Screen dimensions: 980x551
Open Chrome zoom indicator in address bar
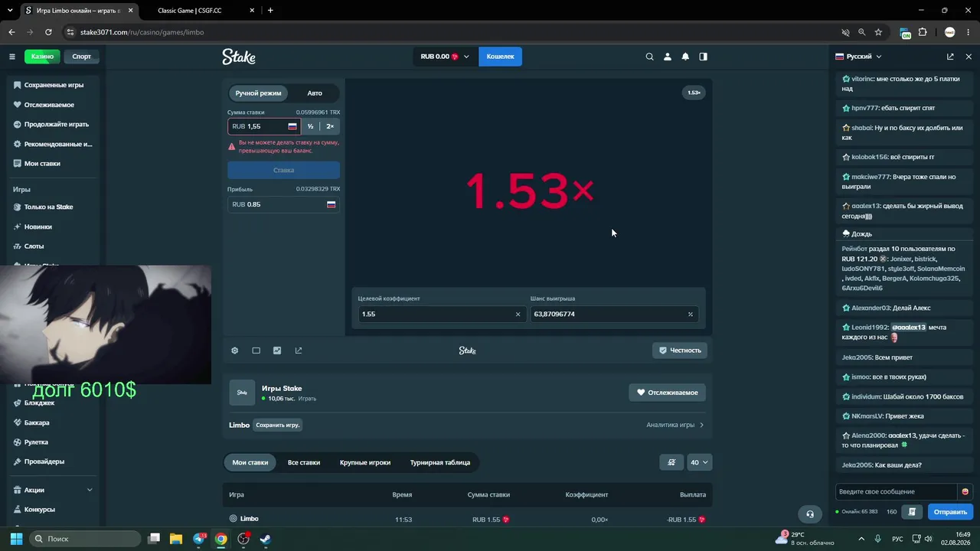[x=862, y=32]
